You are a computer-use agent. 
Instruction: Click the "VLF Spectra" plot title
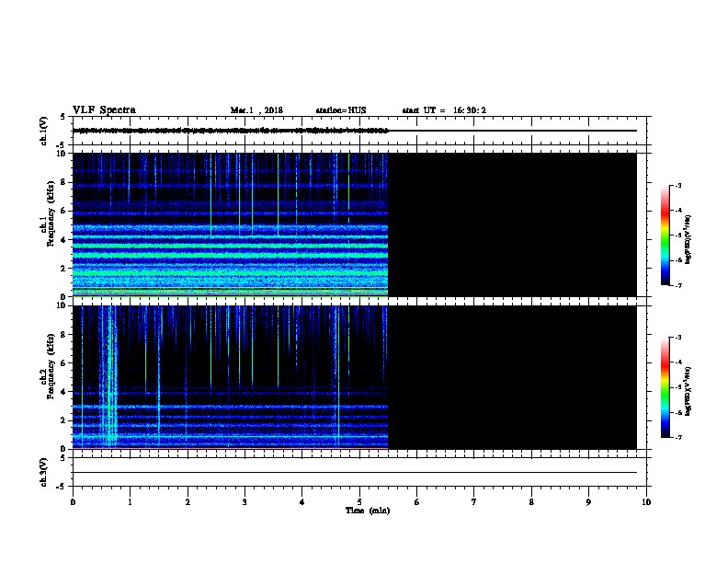coord(104,110)
